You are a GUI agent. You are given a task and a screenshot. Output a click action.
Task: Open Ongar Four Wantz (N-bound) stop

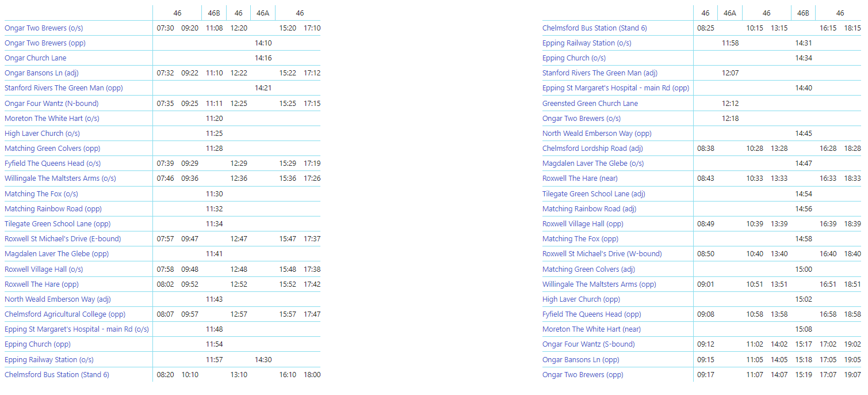(52, 104)
